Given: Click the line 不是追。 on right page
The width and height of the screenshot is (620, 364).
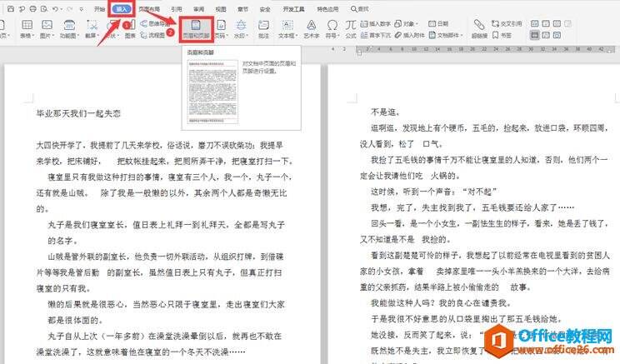Looking at the screenshot, I should point(386,112).
